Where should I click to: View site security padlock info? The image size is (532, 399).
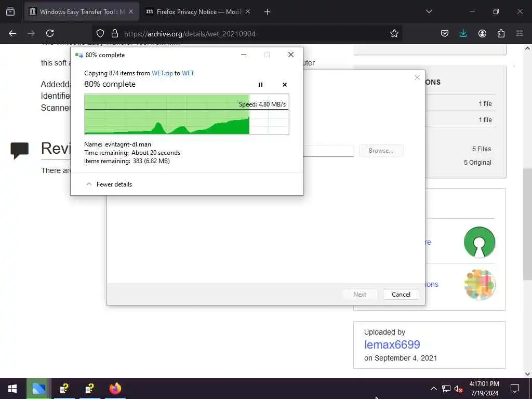pyautogui.click(x=115, y=33)
